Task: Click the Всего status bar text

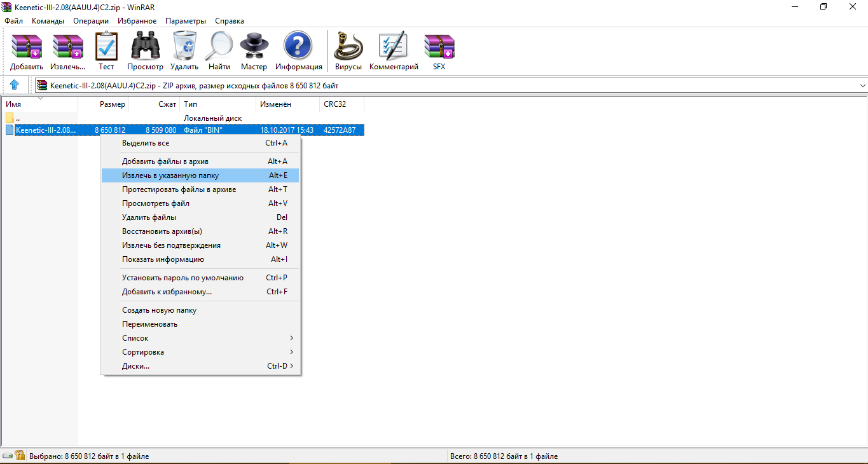Action: pyautogui.click(x=503, y=456)
